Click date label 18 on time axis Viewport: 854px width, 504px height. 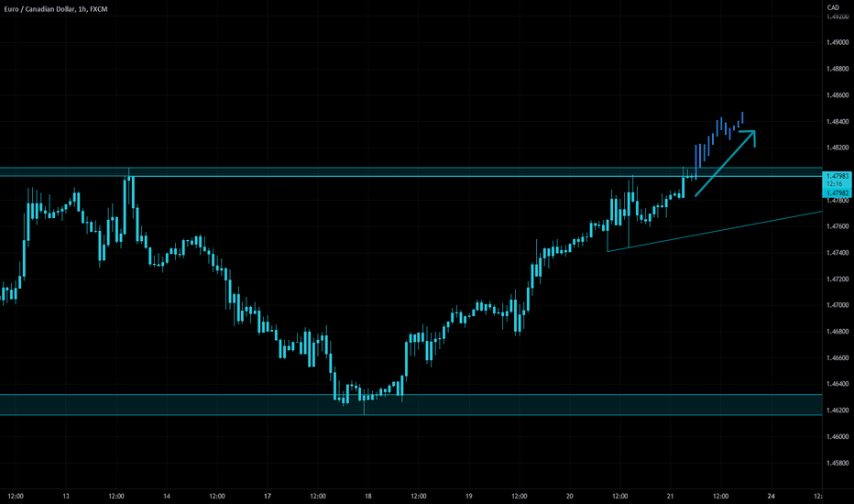click(368, 497)
